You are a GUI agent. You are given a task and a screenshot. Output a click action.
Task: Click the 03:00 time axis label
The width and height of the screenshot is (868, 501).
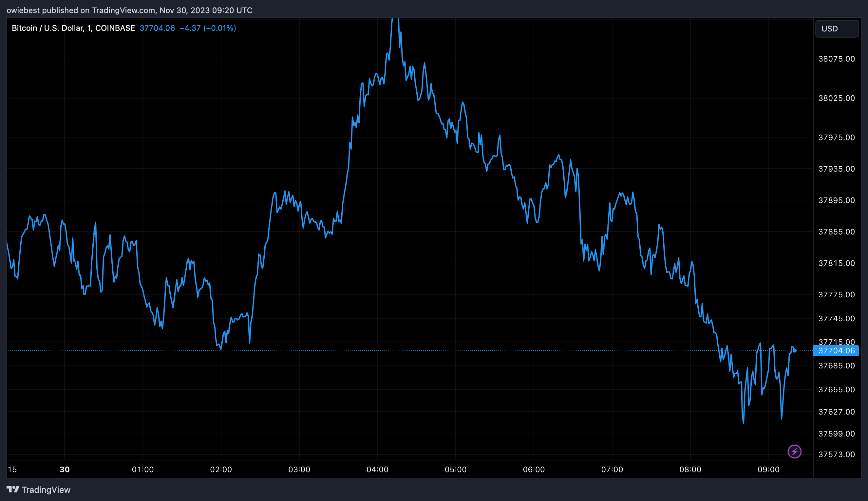(x=299, y=469)
